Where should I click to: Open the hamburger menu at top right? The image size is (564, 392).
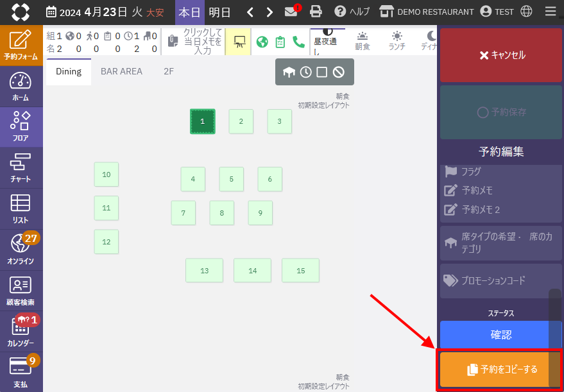(x=550, y=12)
